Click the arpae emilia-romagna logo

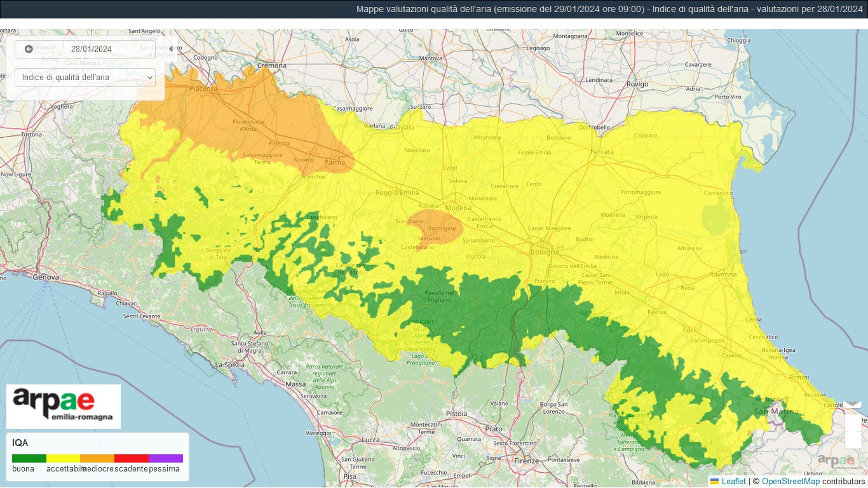point(64,406)
